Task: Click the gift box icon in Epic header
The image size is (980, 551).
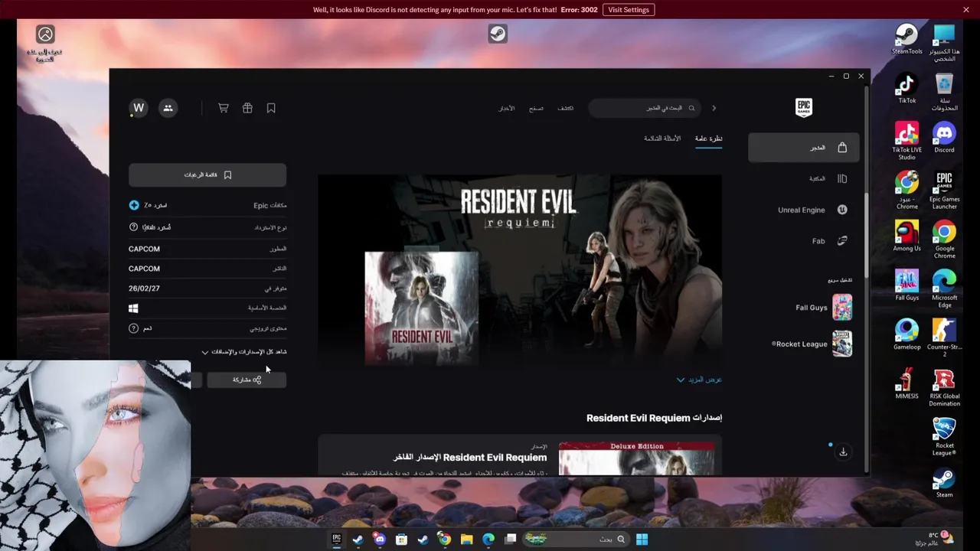Action: [x=247, y=108]
